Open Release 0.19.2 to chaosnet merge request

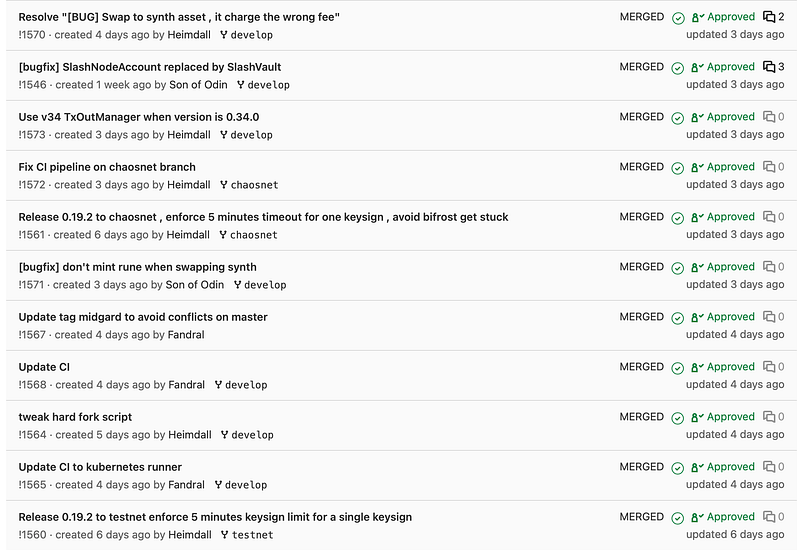(263, 217)
